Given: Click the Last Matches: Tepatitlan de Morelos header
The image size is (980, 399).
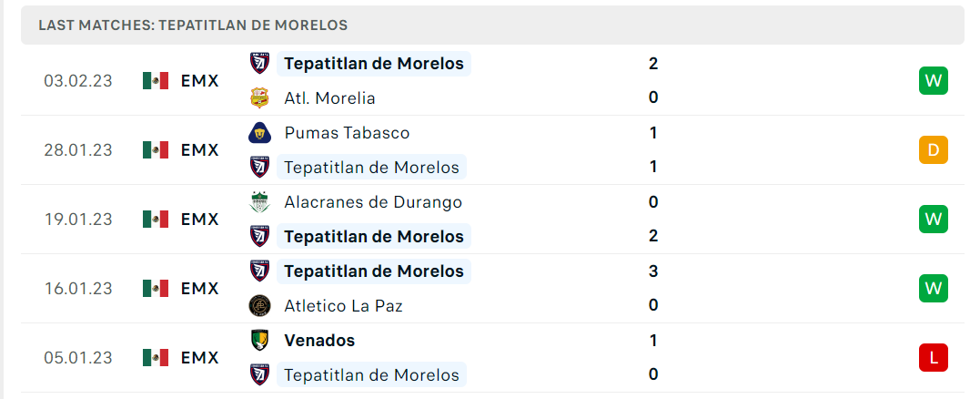Looking at the screenshot, I should [x=193, y=25].
